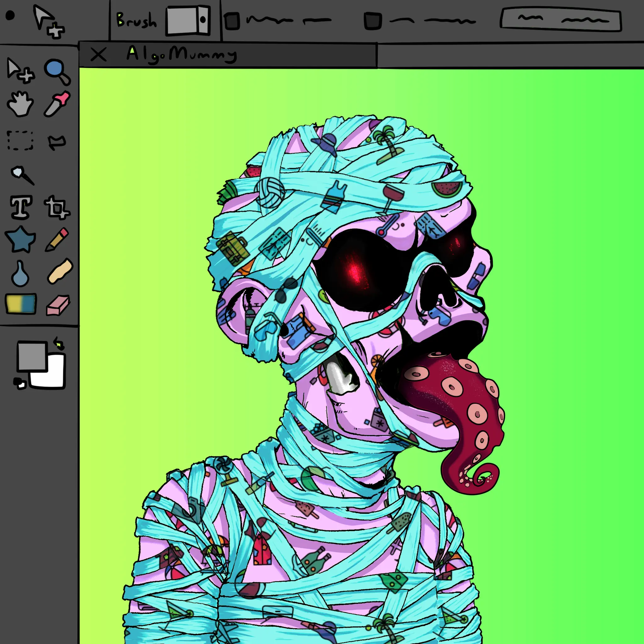Image resolution: width=644 pixels, height=644 pixels.
Task: Select the Smudge finger tool
Action: coord(59,271)
